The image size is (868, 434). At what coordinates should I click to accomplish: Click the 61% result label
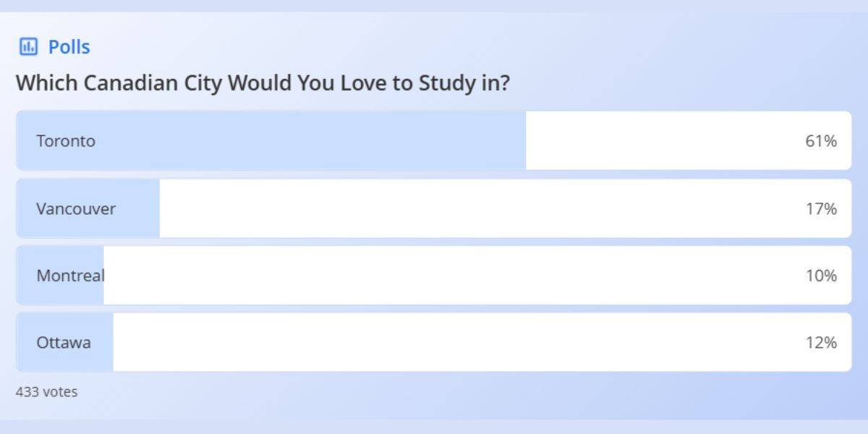click(821, 142)
